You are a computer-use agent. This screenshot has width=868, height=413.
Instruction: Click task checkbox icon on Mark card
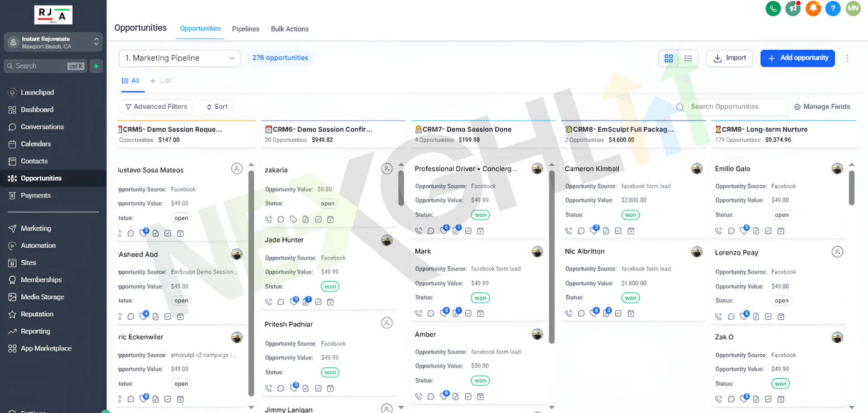(x=468, y=313)
